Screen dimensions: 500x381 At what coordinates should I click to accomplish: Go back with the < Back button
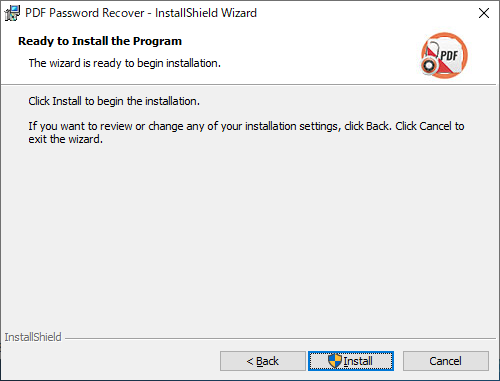coord(263,361)
